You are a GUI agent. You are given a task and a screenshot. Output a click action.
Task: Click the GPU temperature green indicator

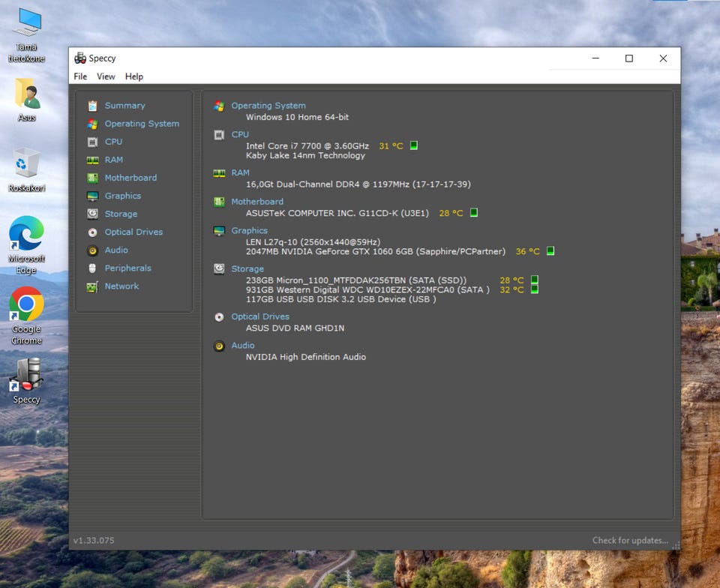(x=550, y=251)
